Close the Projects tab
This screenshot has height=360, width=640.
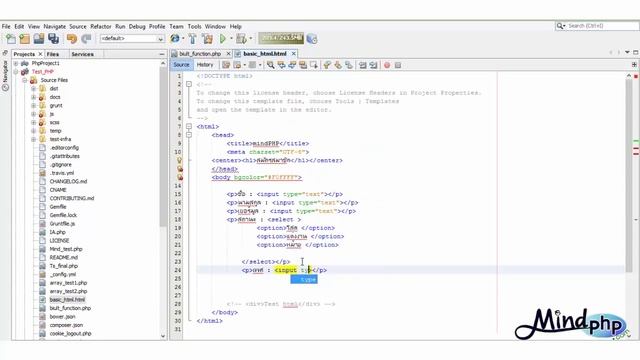tap(40, 54)
